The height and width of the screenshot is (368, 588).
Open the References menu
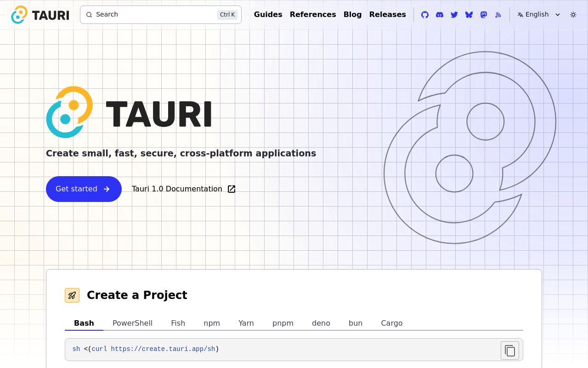(x=313, y=14)
